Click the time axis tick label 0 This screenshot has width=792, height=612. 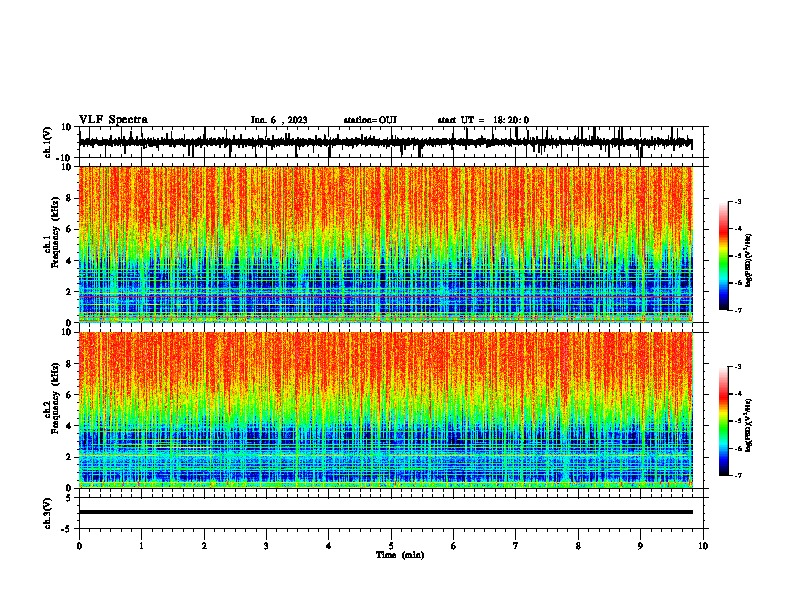tap(79, 546)
